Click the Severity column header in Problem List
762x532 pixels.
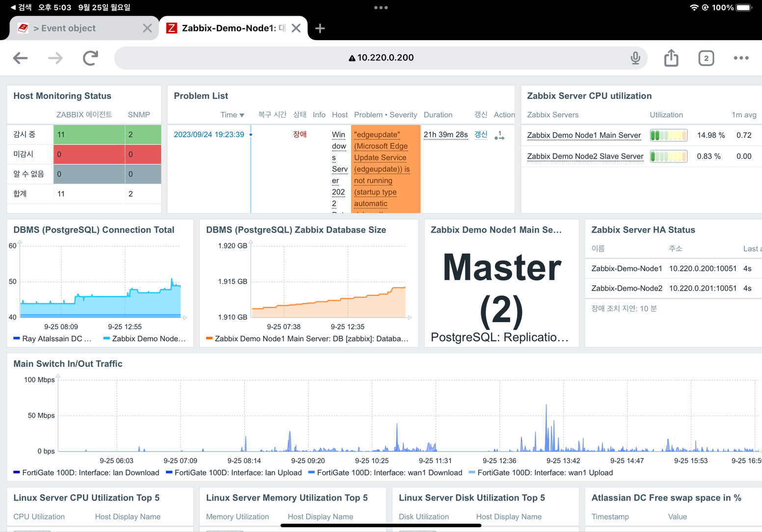click(403, 115)
